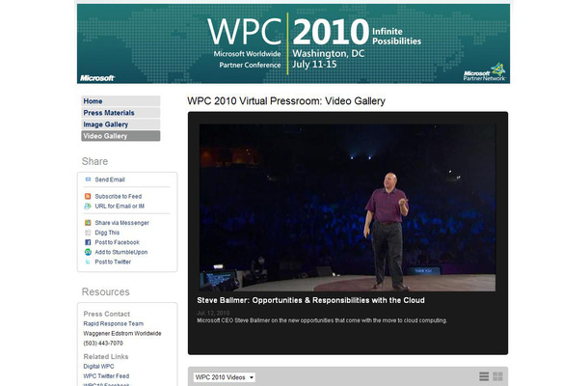Click the Send Email link

coord(110,179)
